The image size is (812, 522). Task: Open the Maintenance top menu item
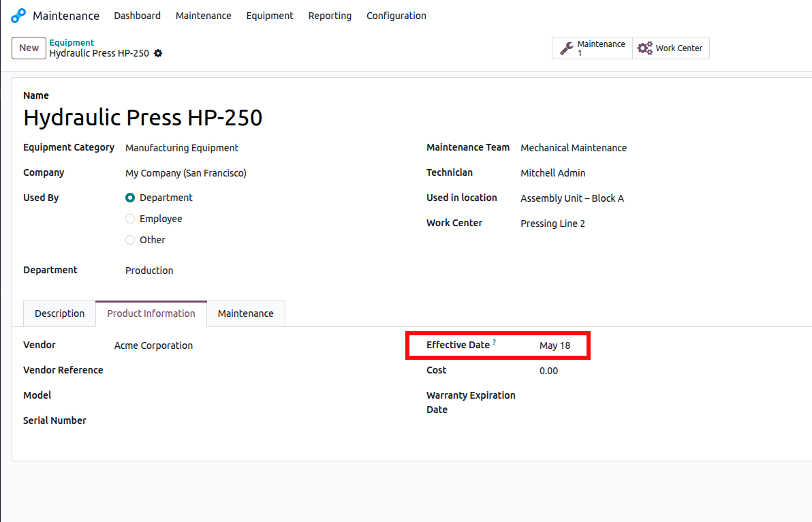204,16
